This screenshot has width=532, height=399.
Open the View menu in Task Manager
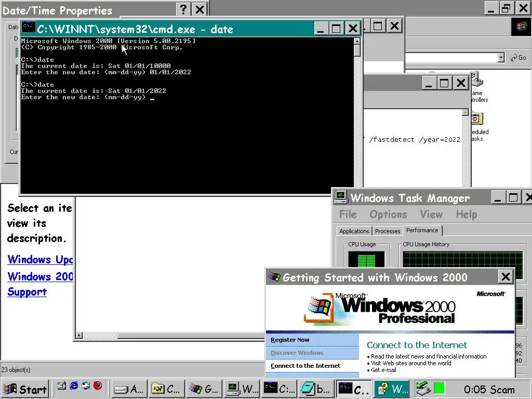click(431, 215)
